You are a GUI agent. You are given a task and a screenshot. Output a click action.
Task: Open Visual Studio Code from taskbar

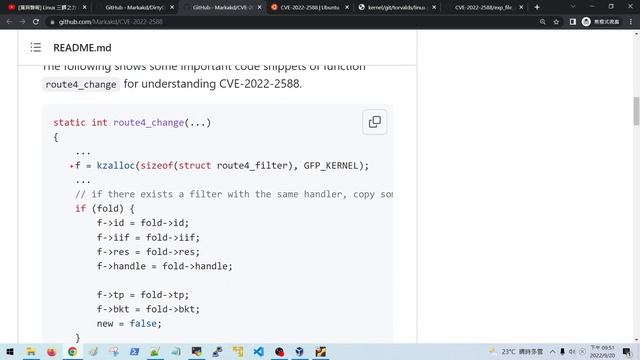coord(258,351)
